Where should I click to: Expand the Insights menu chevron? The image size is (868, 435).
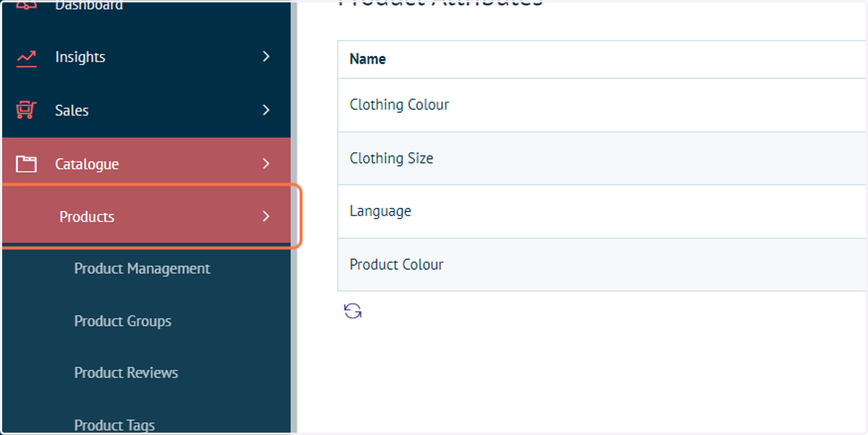266,56
